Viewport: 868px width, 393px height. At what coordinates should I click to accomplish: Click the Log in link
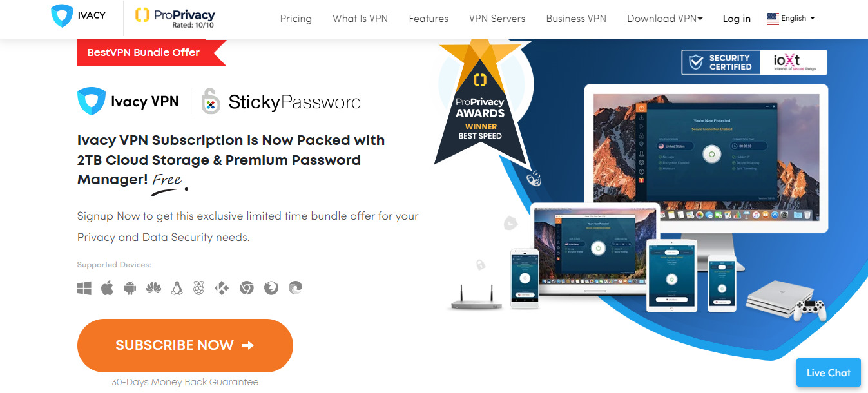coord(737,19)
